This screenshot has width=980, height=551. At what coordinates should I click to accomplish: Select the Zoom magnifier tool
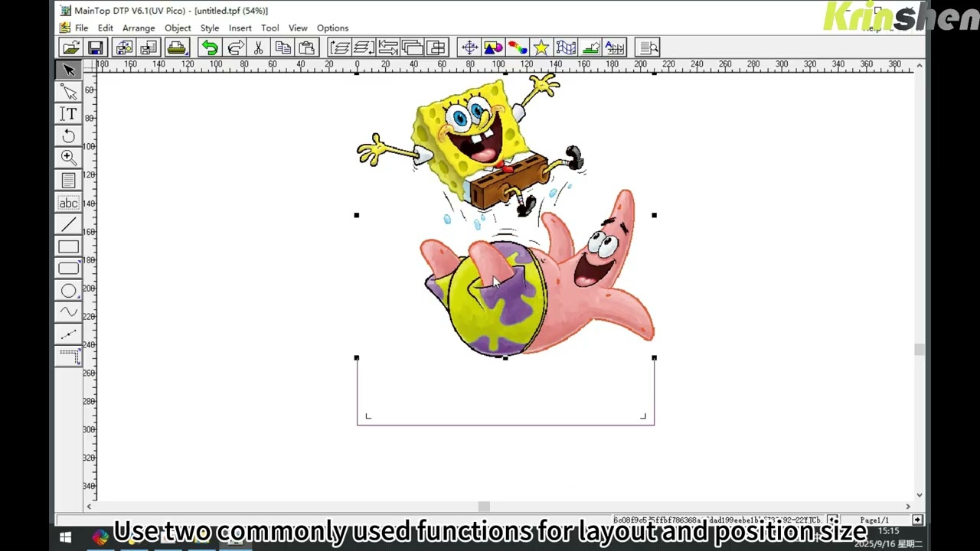pos(68,158)
